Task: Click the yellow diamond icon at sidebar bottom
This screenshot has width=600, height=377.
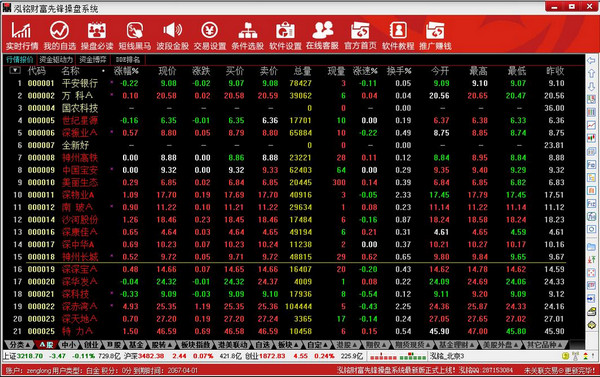Action: (x=591, y=325)
